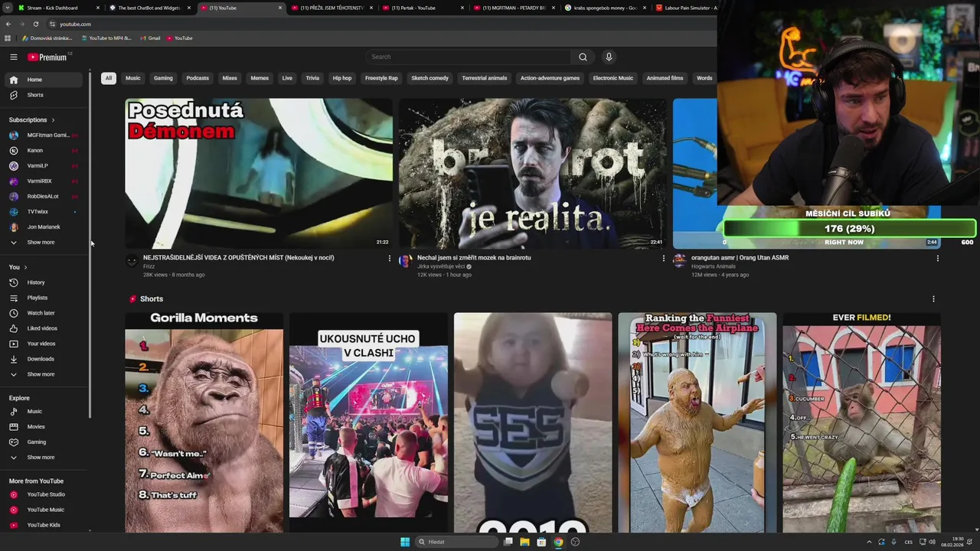
Task: Open Shorts in the sidebar
Action: (43, 95)
